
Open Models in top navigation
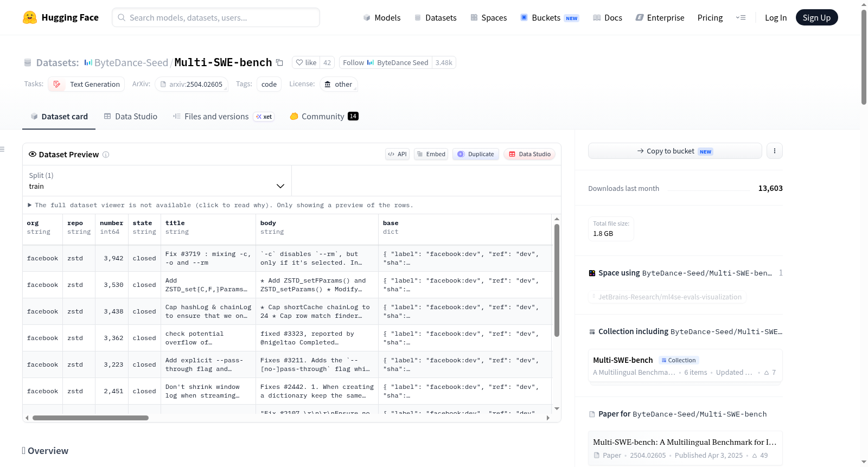(x=381, y=17)
